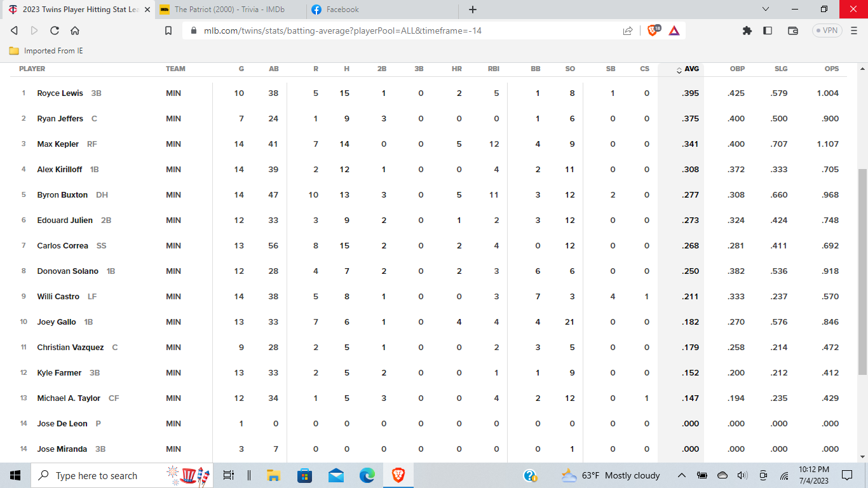Click the bookmark this page icon

coord(168,30)
